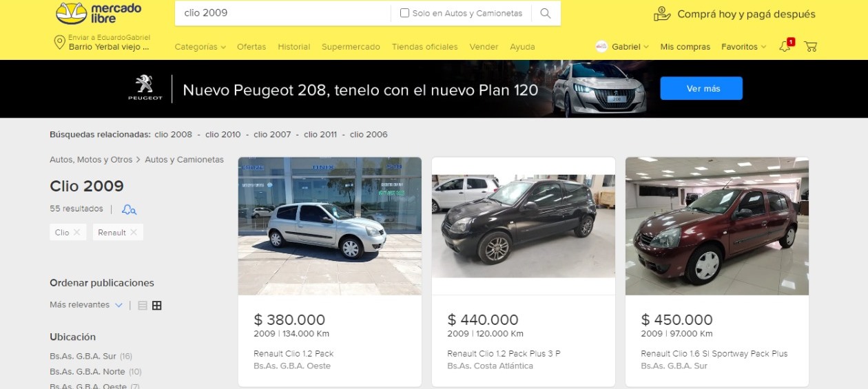Screen dimensions: 868x389
Task: Click the search magnifier icon
Action: pos(546,13)
